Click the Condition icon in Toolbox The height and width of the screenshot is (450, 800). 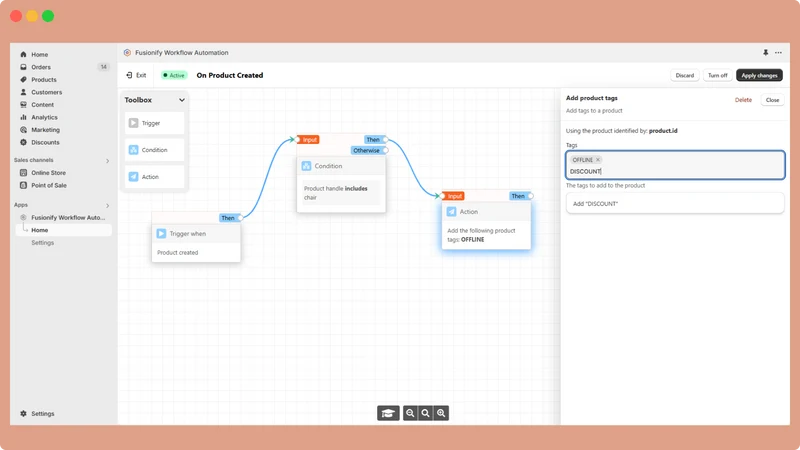pos(133,150)
